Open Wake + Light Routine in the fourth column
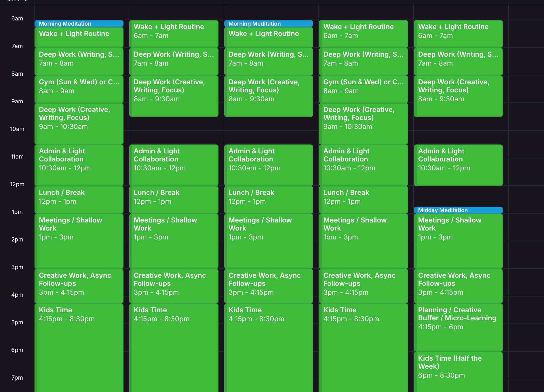The image size is (544, 392). point(364,34)
